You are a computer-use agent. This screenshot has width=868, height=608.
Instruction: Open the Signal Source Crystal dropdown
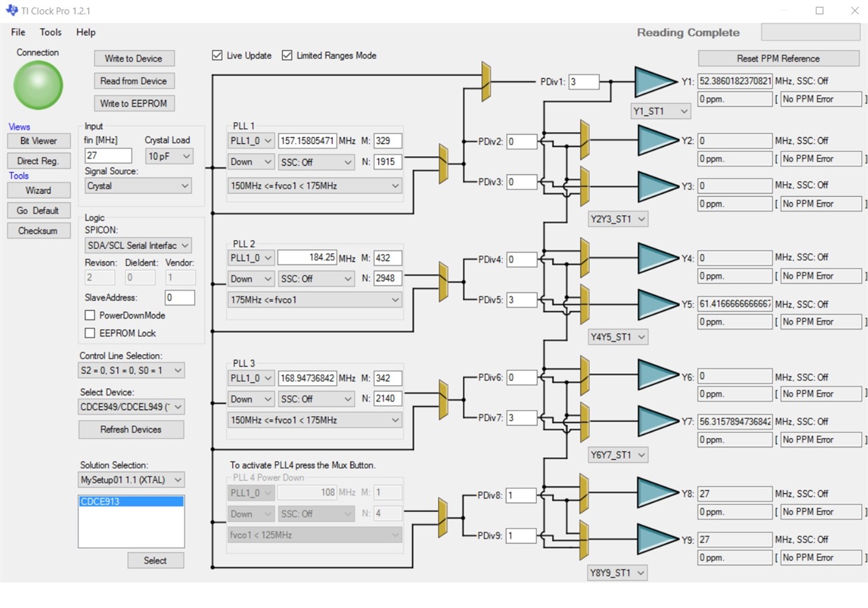point(138,186)
